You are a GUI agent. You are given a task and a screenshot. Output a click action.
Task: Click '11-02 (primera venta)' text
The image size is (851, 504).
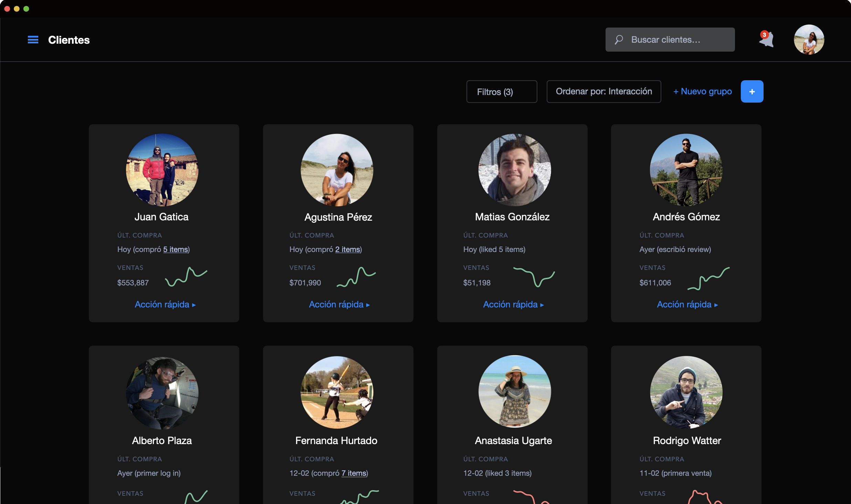(x=675, y=473)
